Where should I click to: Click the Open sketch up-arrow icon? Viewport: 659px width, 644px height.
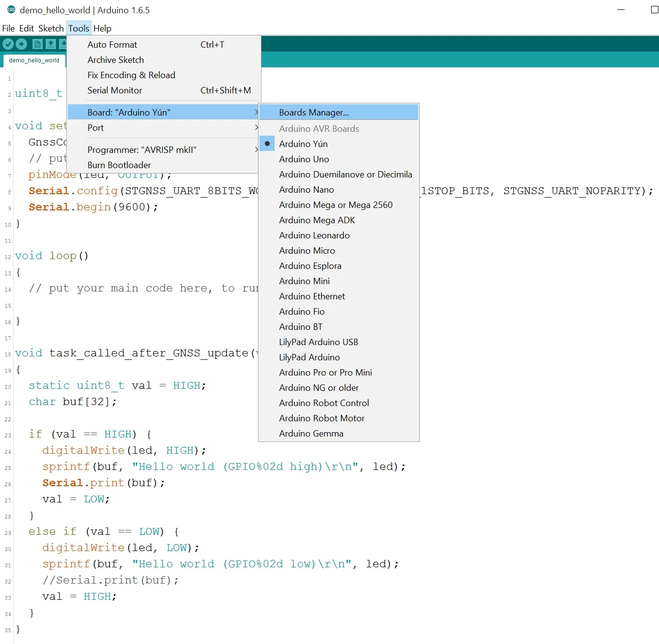tap(51, 44)
